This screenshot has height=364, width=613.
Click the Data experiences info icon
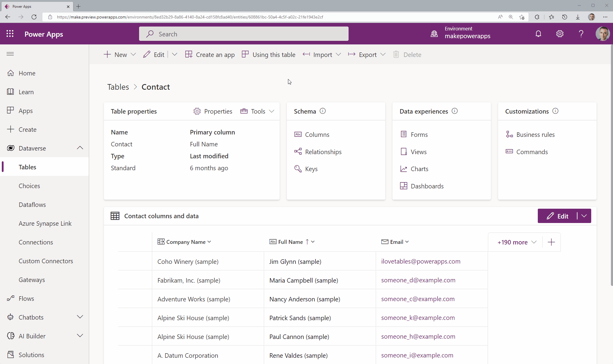tap(455, 111)
